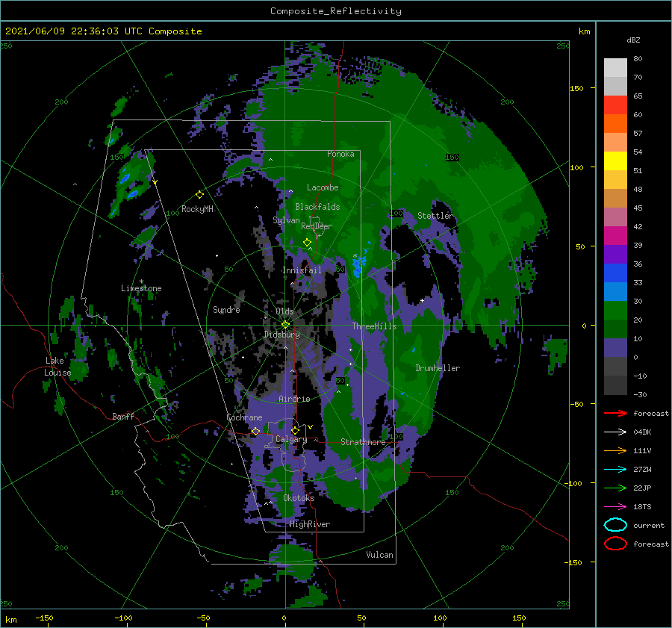Click the green 22JP arrow icon
672x628 pixels.
pyautogui.click(x=615, y=488)
